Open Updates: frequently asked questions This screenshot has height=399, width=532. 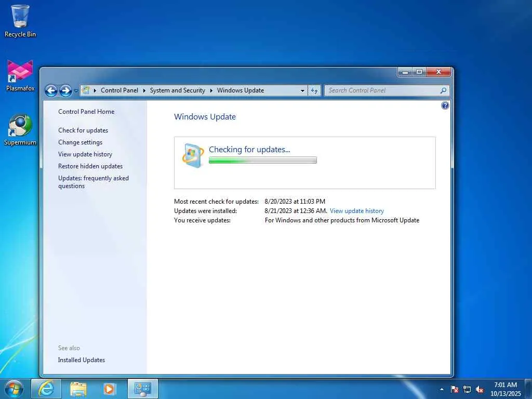pyautogui.click(x=94, y=182)
